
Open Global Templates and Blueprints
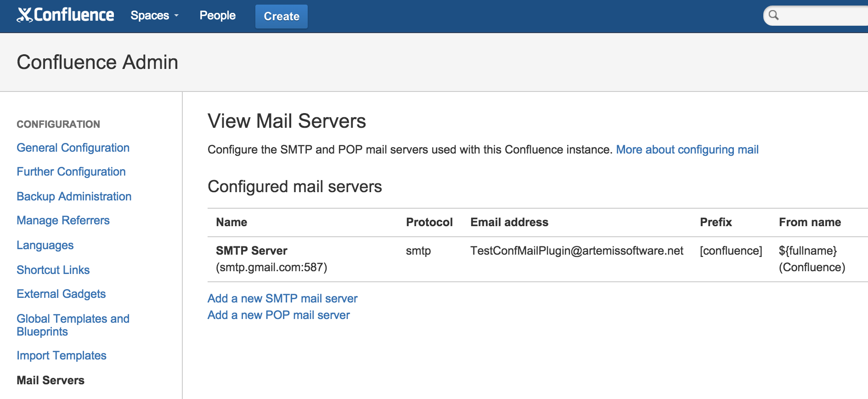pyautogui.click(x=73, y=325)
